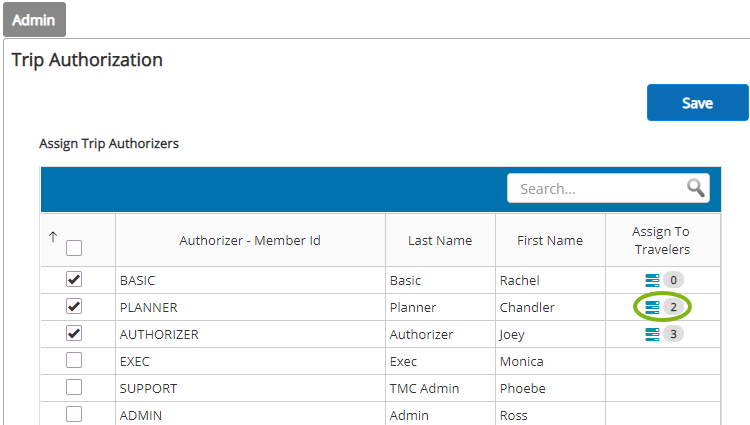Screen dimensions: 750x425
Task: Click the count badge 3 for Joey
Action: pyautogui.click(x=673, y=334)
